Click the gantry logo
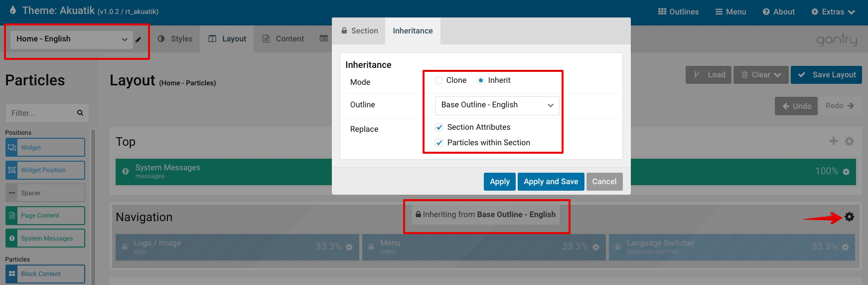Screen dimensions: 868x285 tap(837, 40)
